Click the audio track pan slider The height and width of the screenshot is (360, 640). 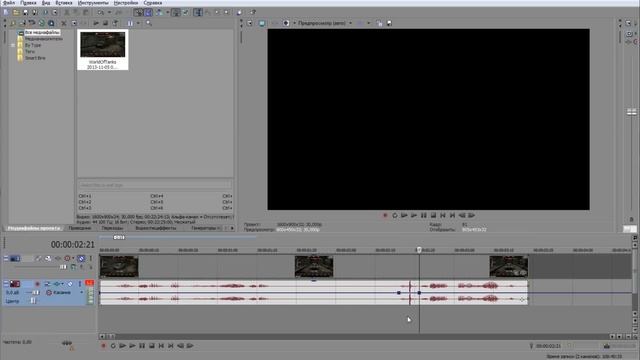(33, 301)
